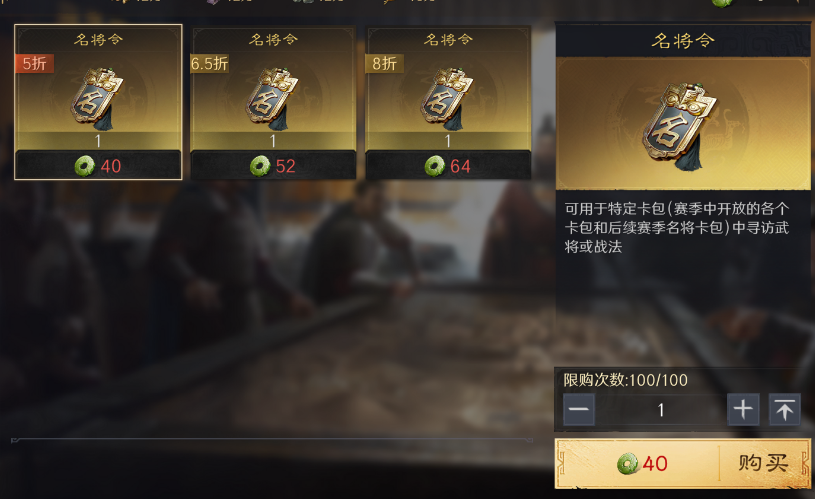Screen dimensions: 815x499
Task: Click the large 名将令 token in detail panel
Action: tap(680, 126)
